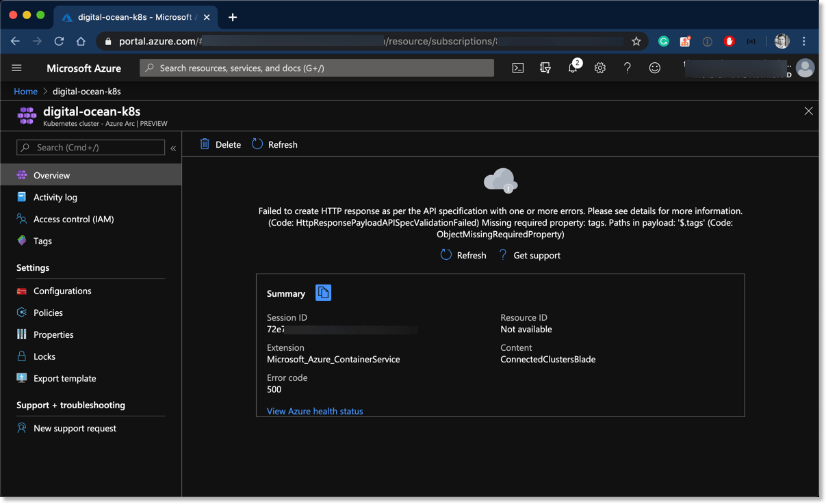Click the View Azure health status link
Viewport: 826px width, 504px height.
pyautogui.click(x=315, y=411)
